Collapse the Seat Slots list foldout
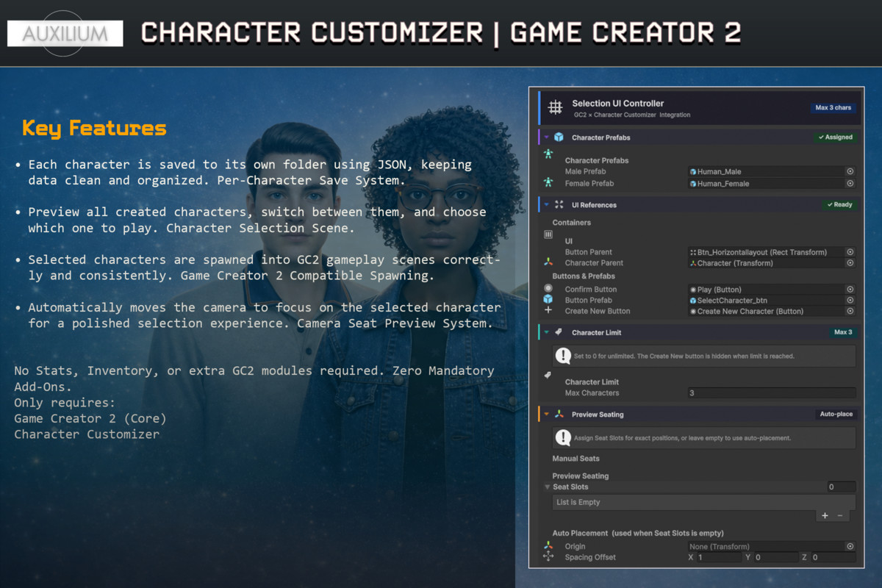The width and height of the screenshot is (882, 588). [x=547, y=487]
